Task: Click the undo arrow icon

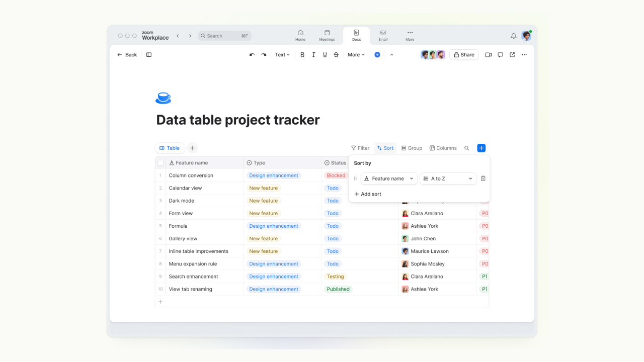Action: coord(252,55)
